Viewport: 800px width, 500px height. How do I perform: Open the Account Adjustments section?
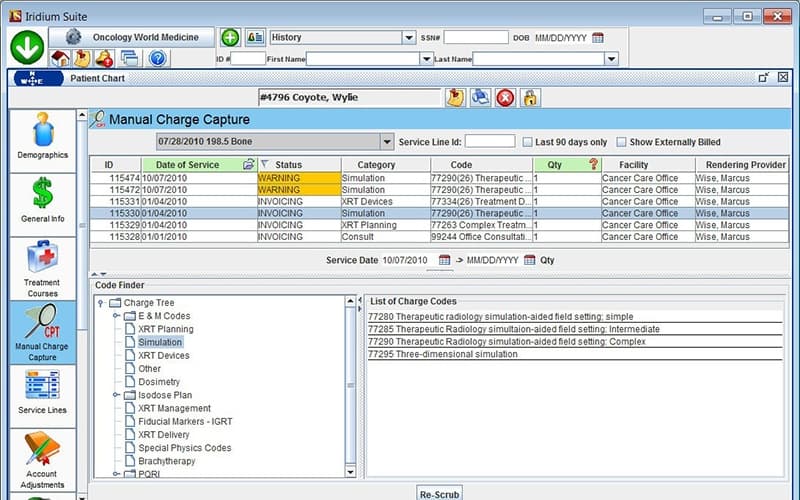tap(42, 460)
